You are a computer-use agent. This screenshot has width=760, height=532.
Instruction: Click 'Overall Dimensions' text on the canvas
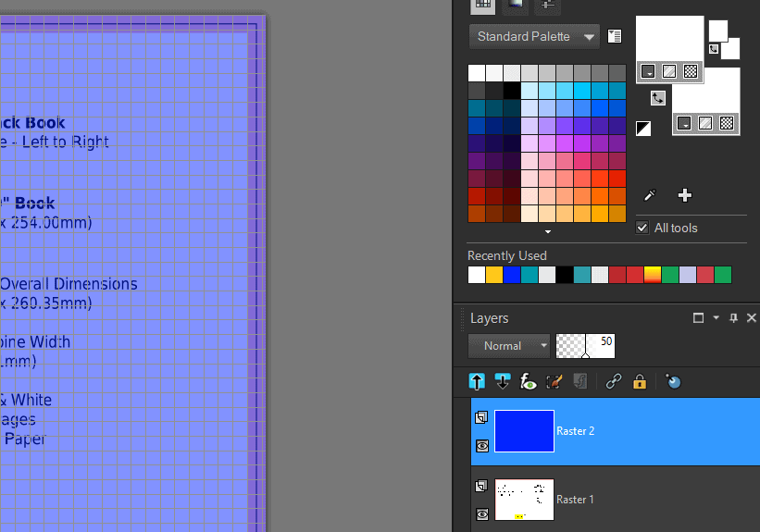click(69, 284)
